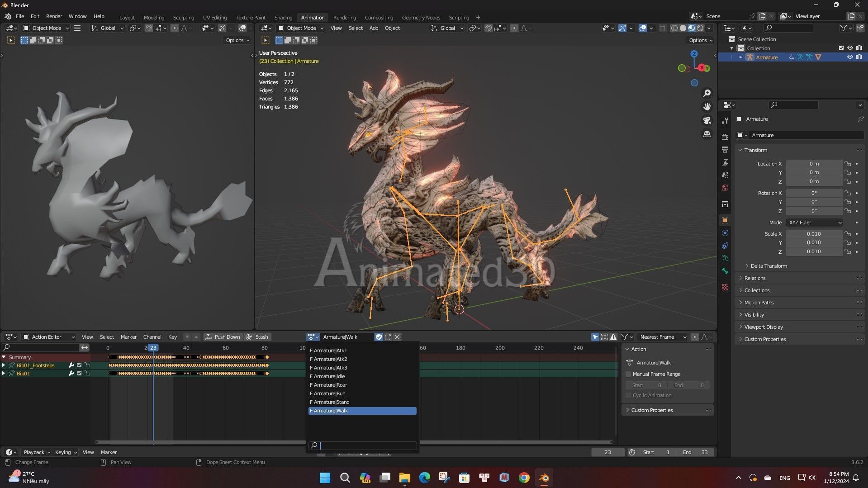
Task: Toggle Location X lock icon
Action: tap(848, 164)
